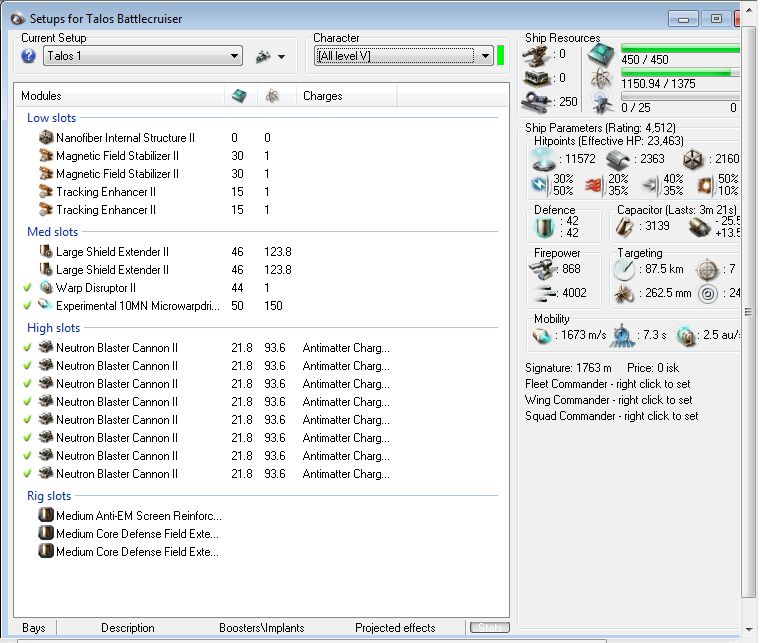Toggle the third Neutron Blaster Cannon II checkmark

coord(28,383)
